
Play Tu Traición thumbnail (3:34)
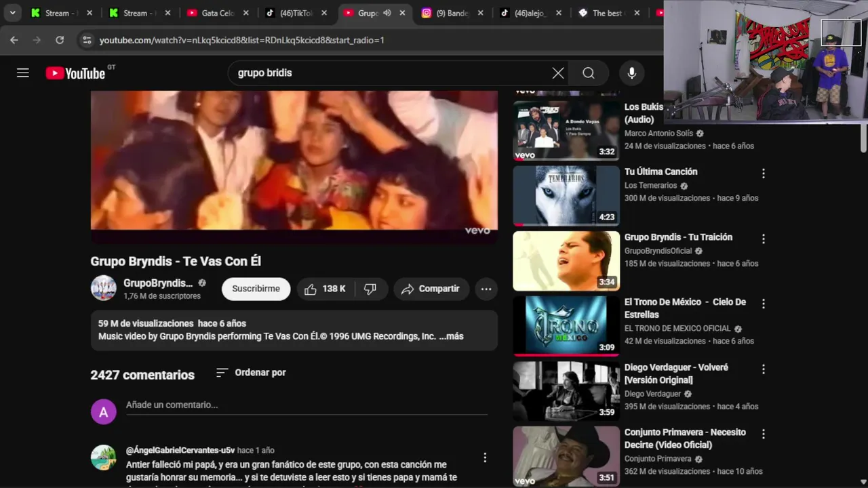(566, 261)
